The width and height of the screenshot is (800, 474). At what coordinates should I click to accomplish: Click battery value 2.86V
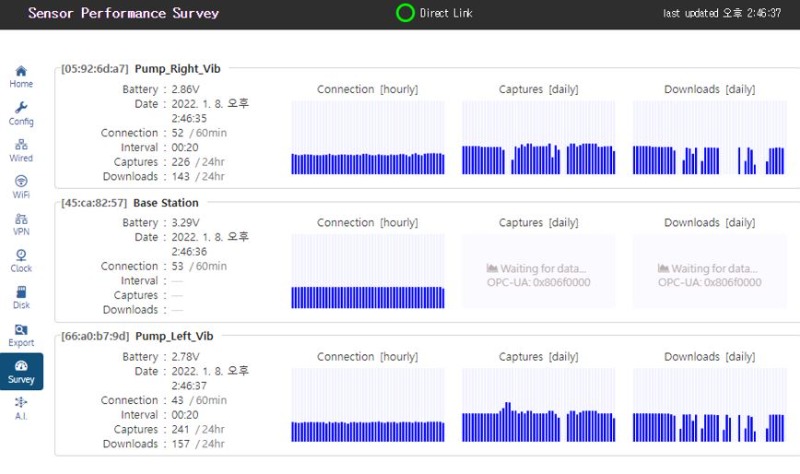(185, 89)
